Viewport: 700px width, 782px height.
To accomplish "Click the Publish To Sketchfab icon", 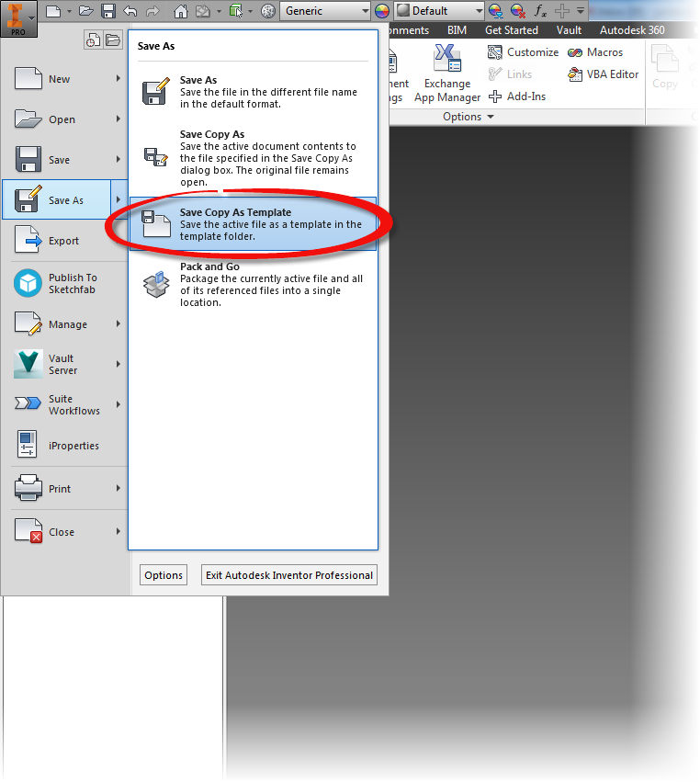I will point(28,283).
